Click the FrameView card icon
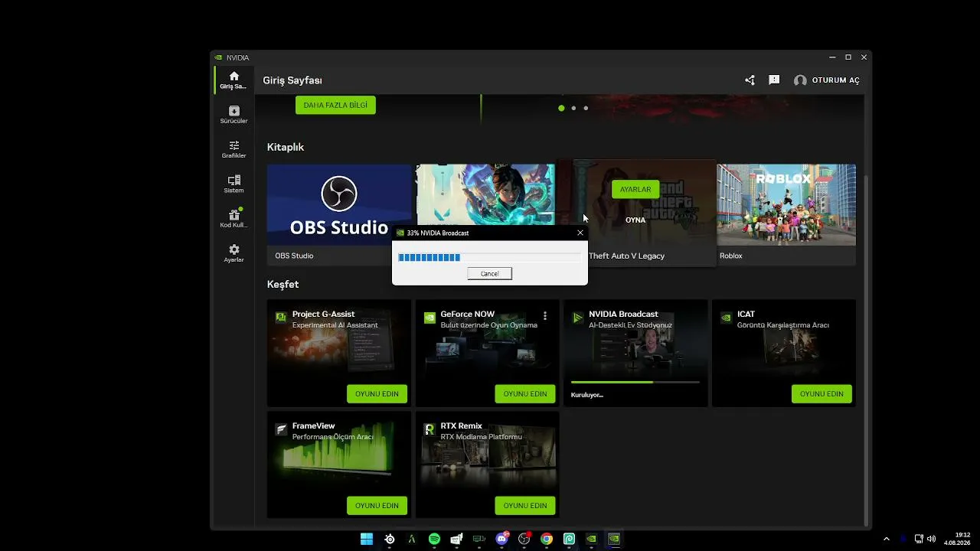 (x=281, y=429)
